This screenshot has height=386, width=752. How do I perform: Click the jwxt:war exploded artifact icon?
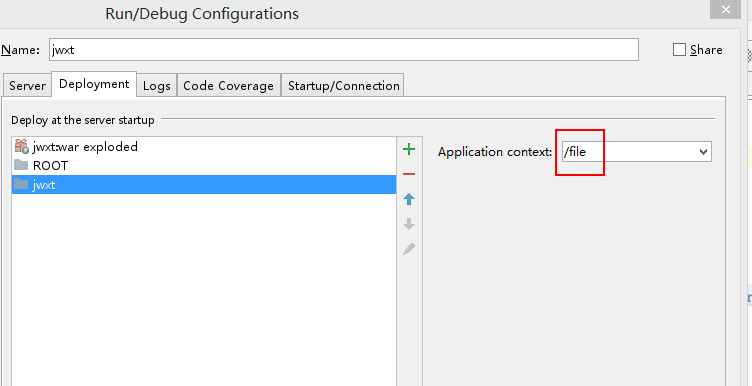click(22, 146)
